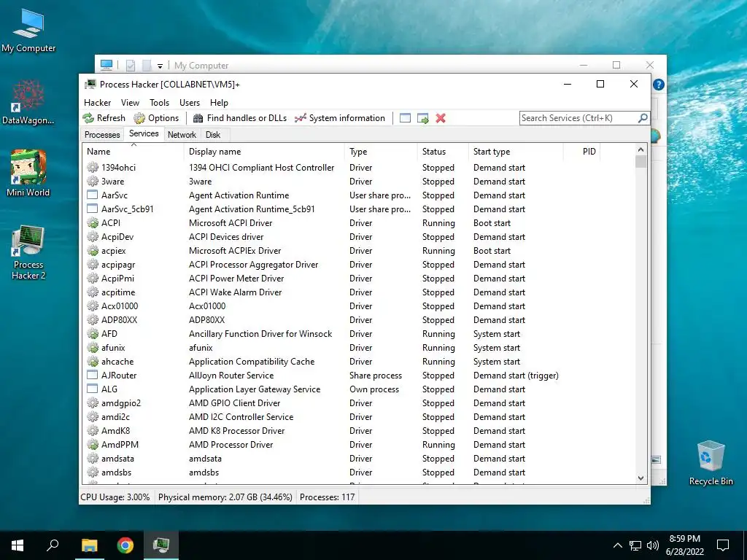Sort by the Display name column header
The image size is (747, 560).
264,152
